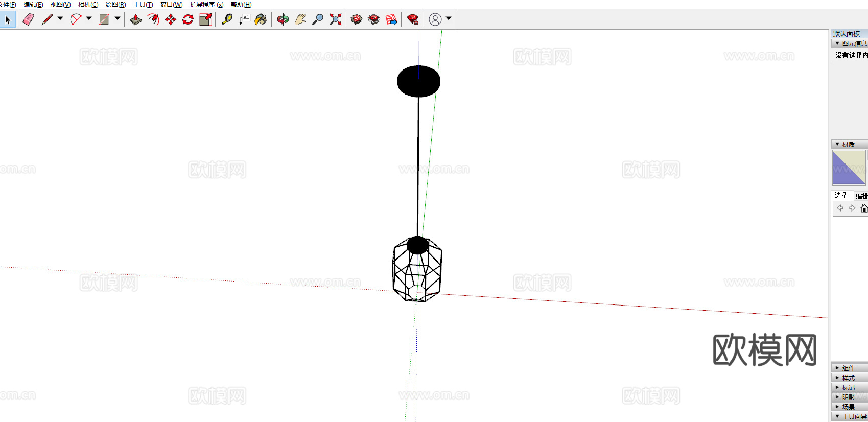Expand the 样式 panel
Image resolution: width=868 pixels, height=422 pixels.
pyautogui.click(x=837, y=378)
